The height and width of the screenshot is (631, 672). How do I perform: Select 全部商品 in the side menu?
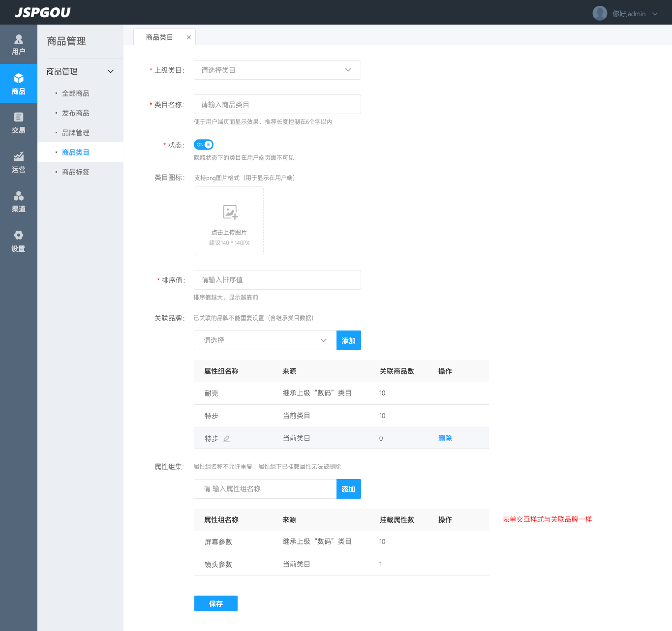[76, 93]
